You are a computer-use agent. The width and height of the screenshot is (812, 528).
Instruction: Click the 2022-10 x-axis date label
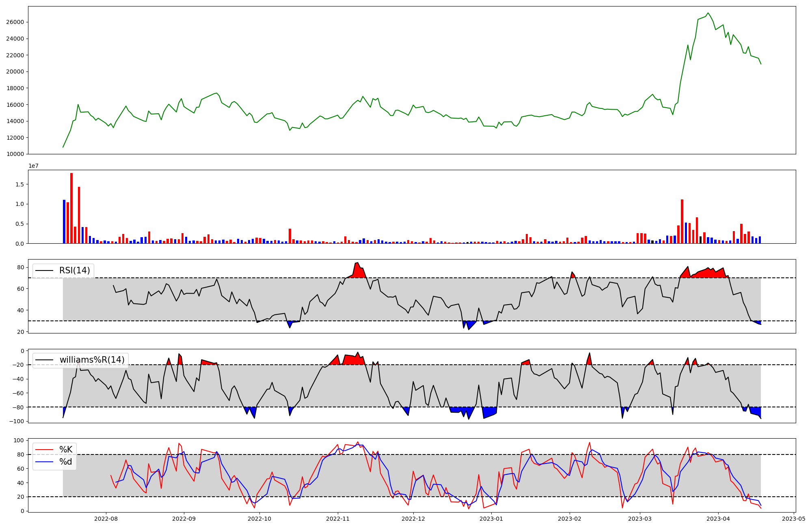[x=259, y=519]
